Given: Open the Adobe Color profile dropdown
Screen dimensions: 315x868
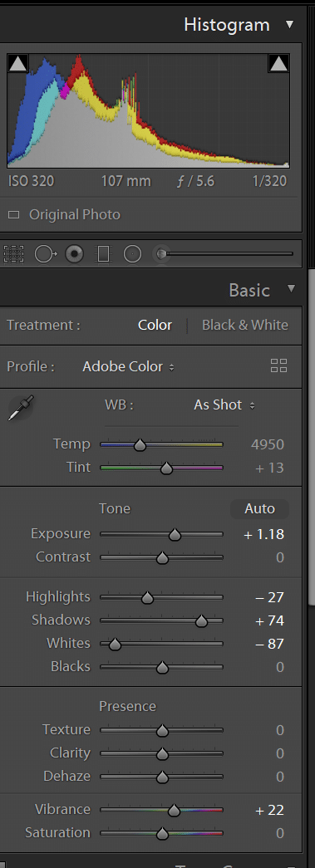Looking at the screenshot, I should [129, 366].
